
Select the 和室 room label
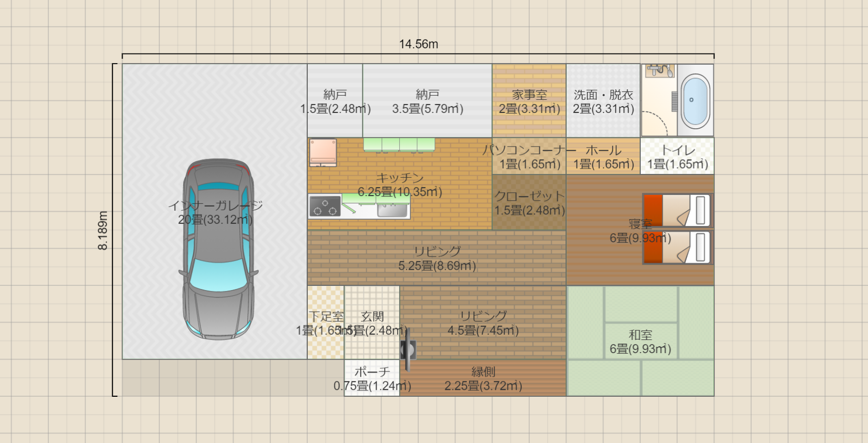[x=640, y=342]
